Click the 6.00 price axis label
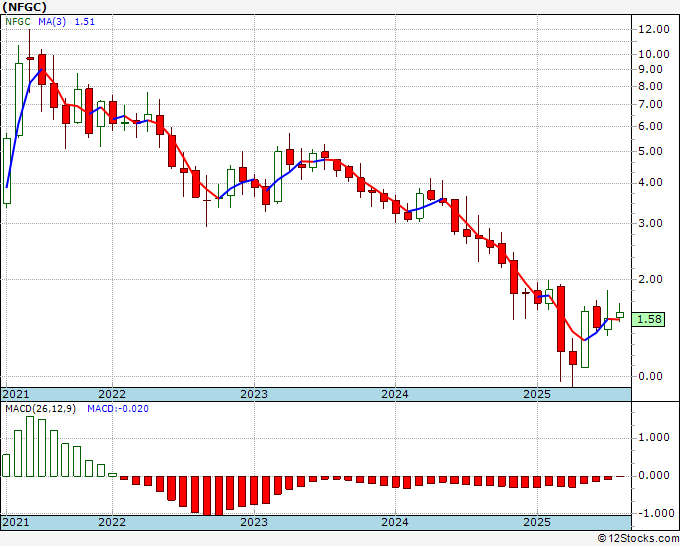Viewport: 680px width, 546px height. (x=650, y=126)
